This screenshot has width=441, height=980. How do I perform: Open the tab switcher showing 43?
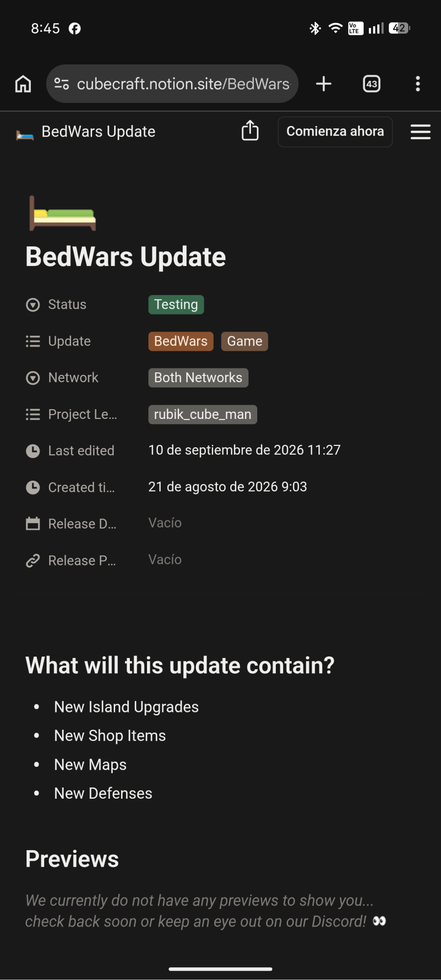(x=371, y=84)
